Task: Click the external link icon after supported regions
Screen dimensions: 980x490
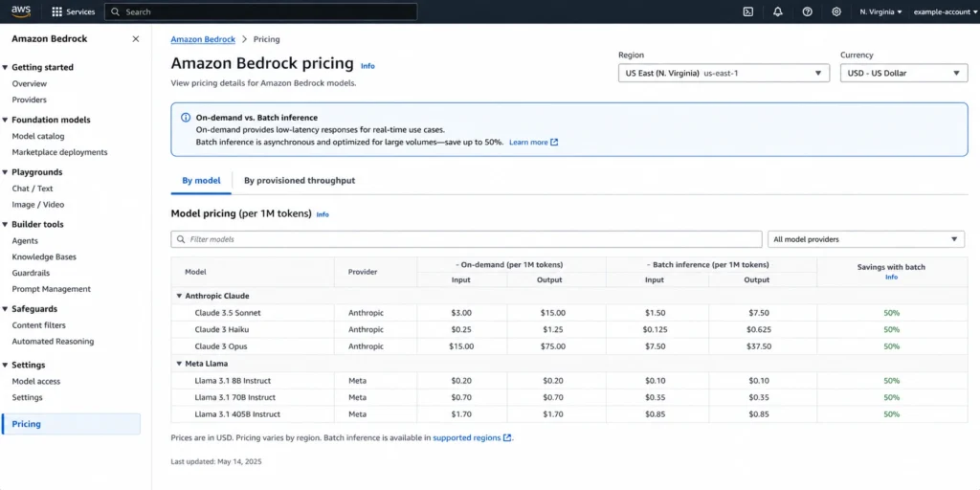Action: 507,438
